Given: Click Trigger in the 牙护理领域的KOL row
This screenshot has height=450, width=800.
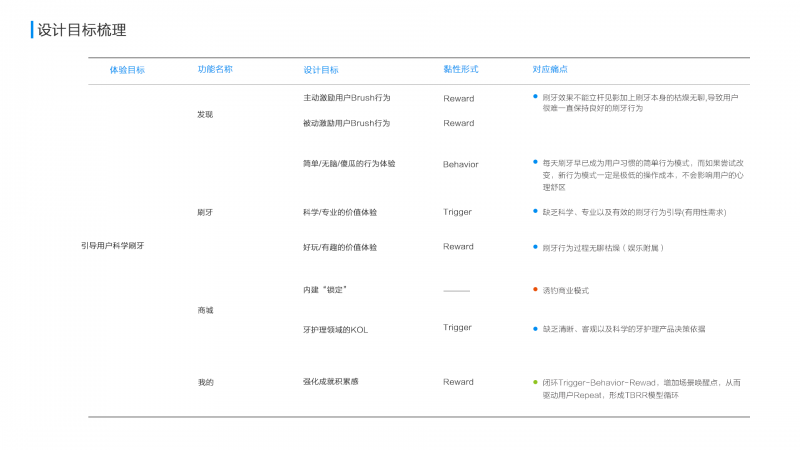Looking at the screenshot, I should pyautogui.click(x=457, y=328).
